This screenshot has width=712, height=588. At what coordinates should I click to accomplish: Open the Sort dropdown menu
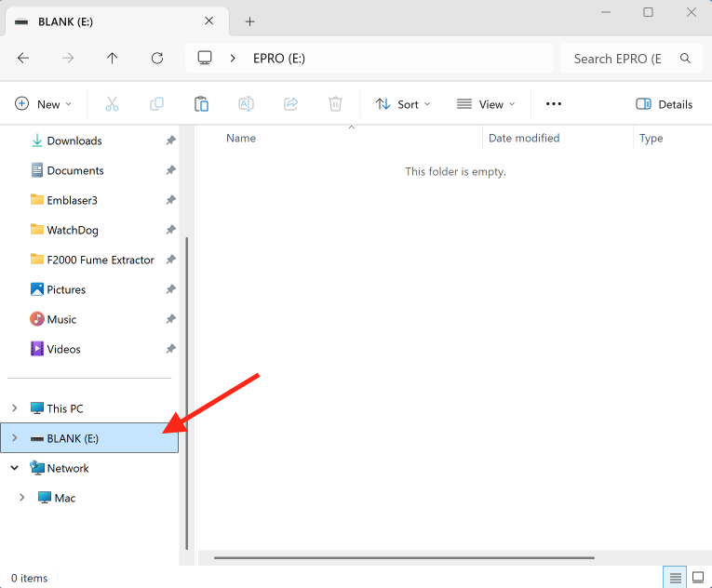(402, 104)
